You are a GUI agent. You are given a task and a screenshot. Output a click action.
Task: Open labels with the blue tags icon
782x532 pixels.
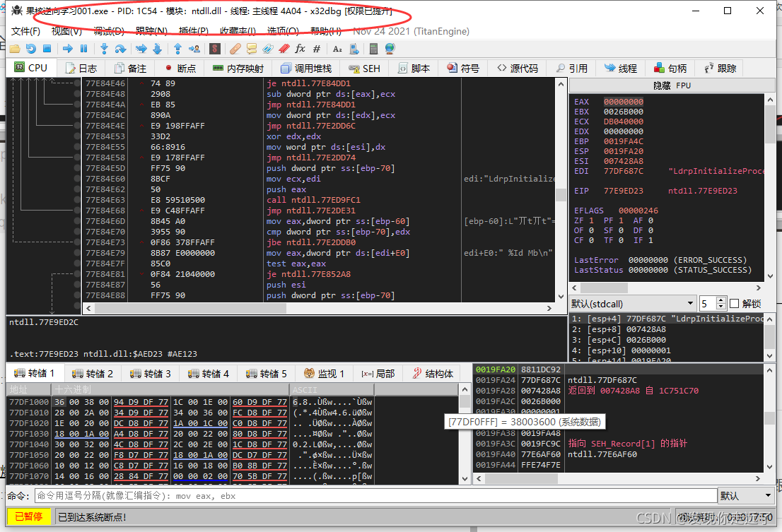coord(268,49)
